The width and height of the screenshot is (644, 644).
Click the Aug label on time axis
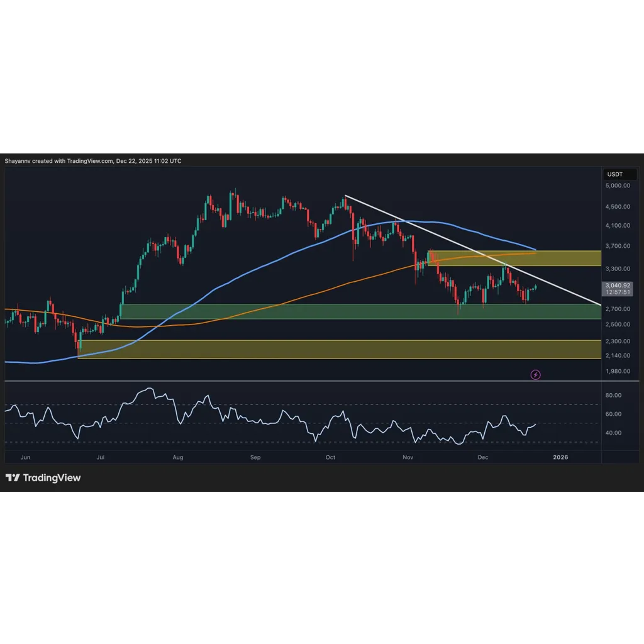(178, 457)
